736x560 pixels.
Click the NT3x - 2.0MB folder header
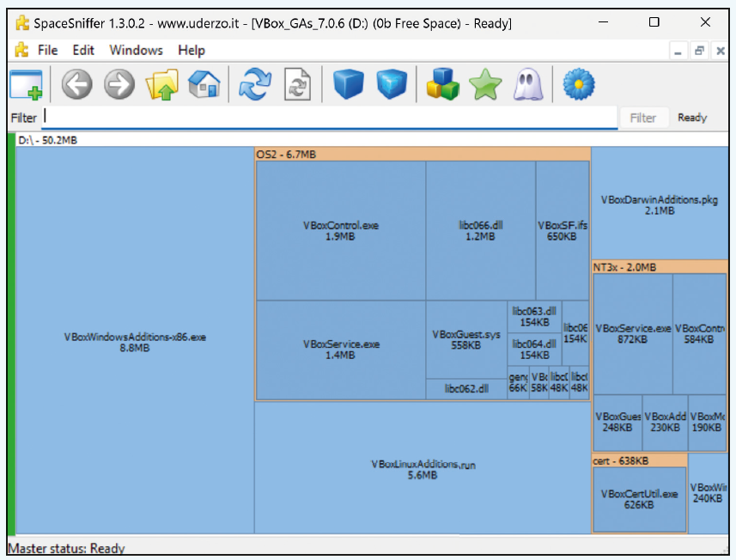(x=660, y=267)
